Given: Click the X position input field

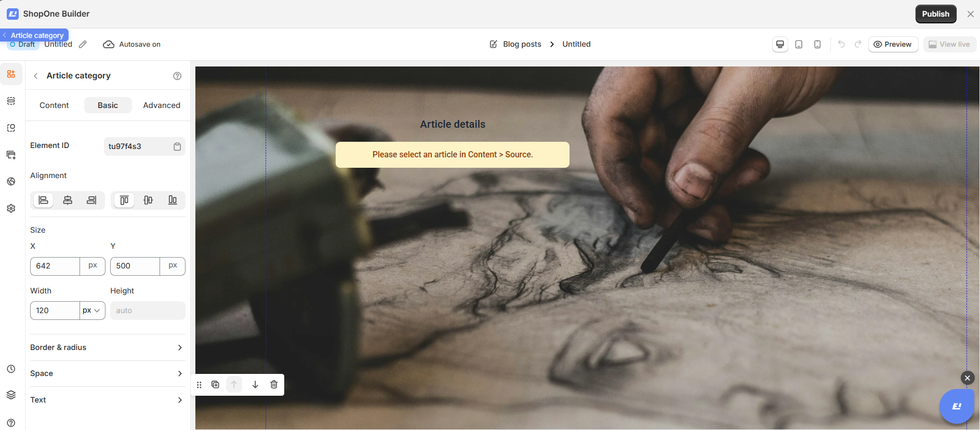Looking at the screenshot, I should point(55,266).
